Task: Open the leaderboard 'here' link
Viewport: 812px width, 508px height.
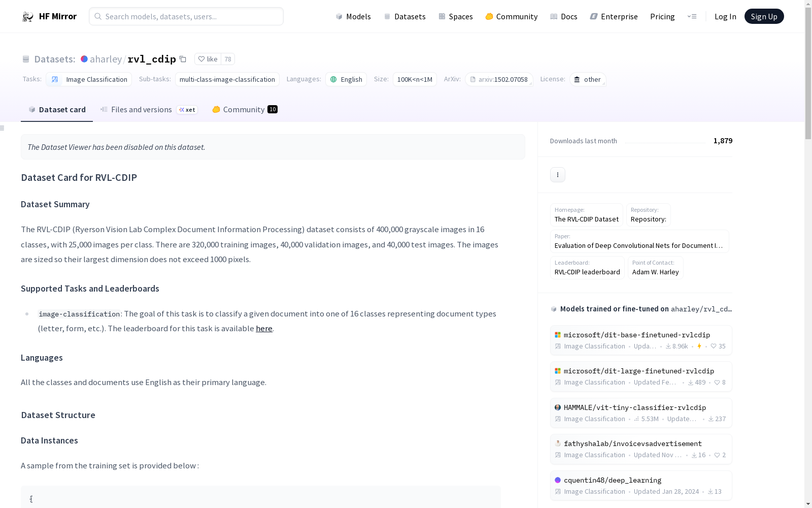Action: click(264, 329)
